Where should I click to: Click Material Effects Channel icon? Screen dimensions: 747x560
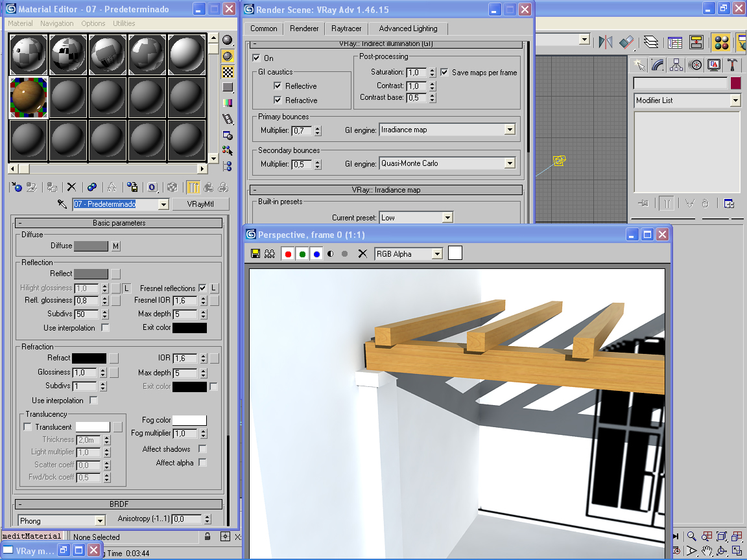coord(152,187)
